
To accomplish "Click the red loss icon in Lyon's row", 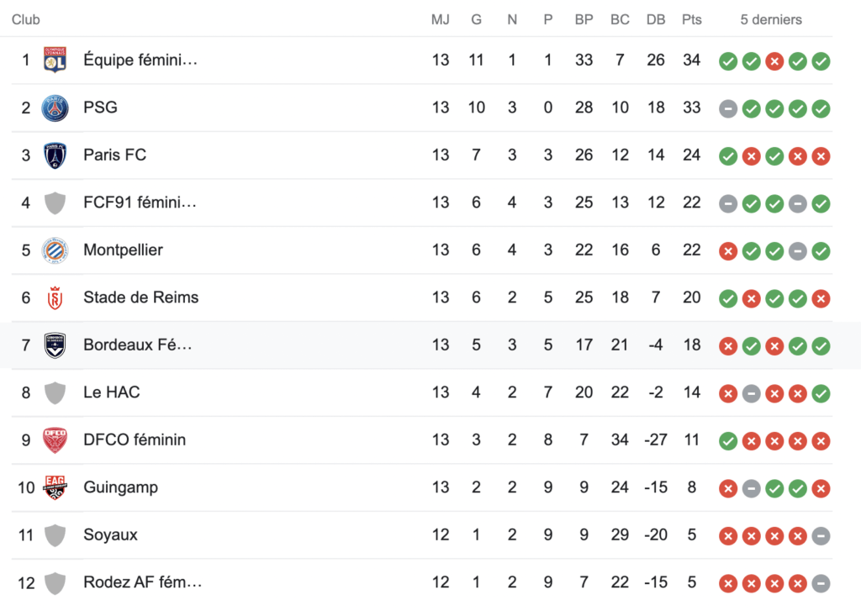I will (x=774, y=61).
